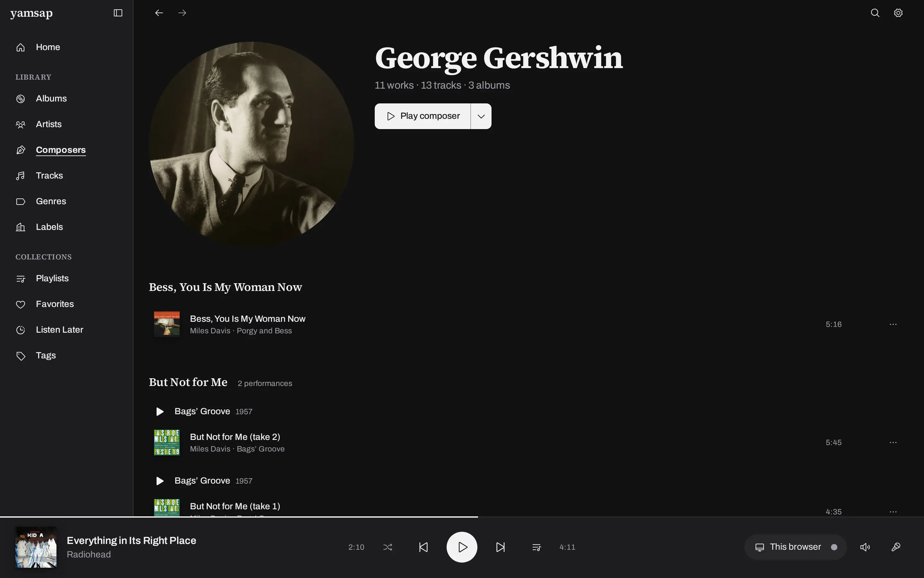924x578 pixels.
Task: Select This browser output device
Action: [x=795, y=547]
